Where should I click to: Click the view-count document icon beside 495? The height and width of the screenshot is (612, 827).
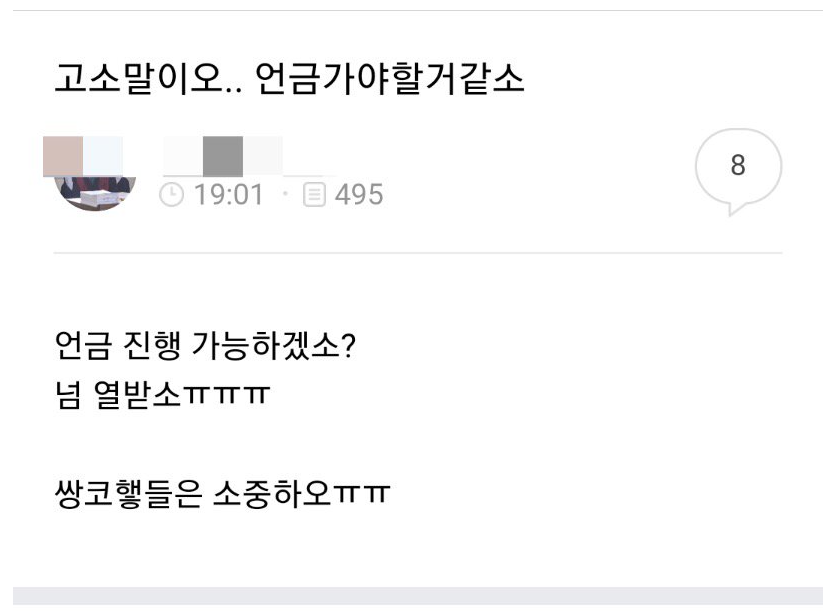point(314,195)
